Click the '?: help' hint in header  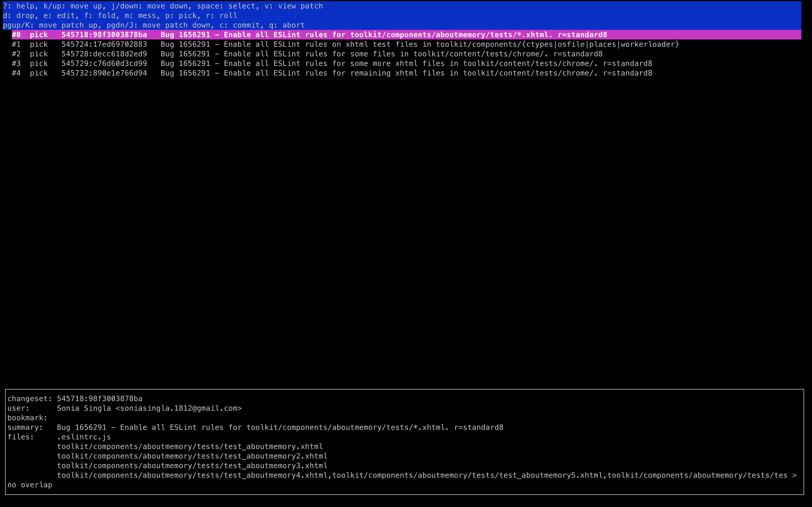tap(18, 6)
